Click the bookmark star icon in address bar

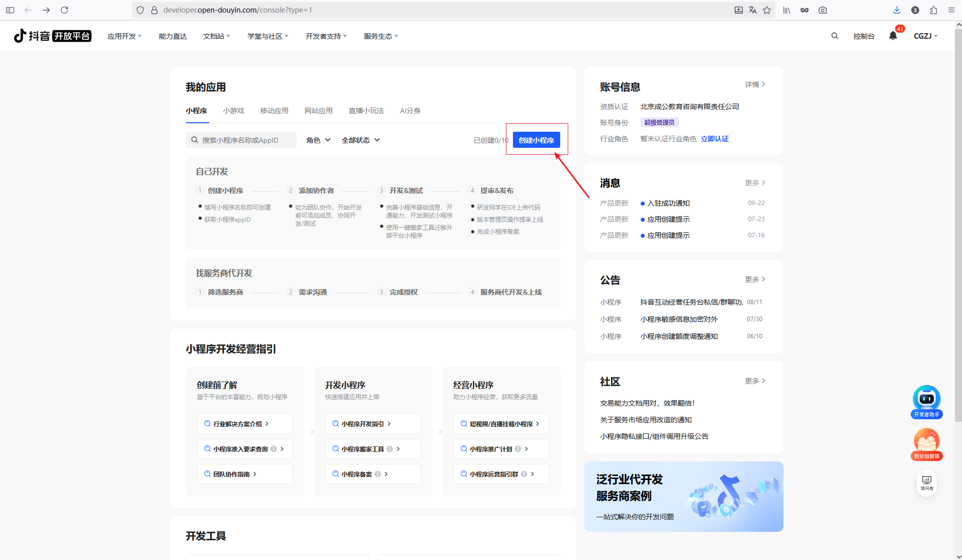pos(767,10)
